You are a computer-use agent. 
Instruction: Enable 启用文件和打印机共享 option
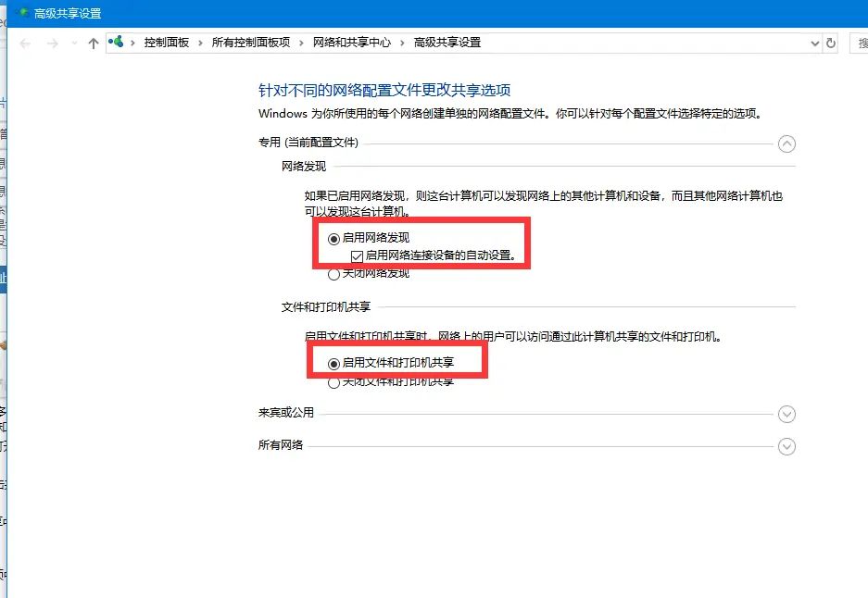pos(333,363)
